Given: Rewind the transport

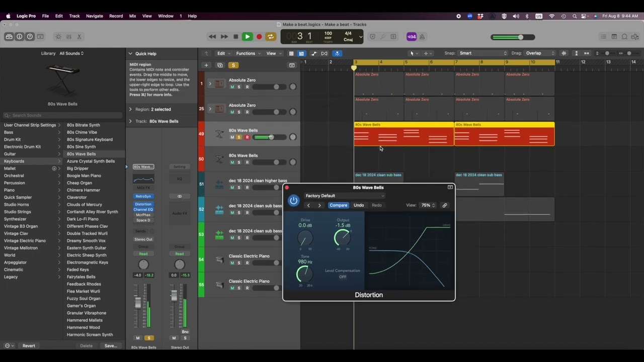Looking at the screenshot, I should 212,37.
